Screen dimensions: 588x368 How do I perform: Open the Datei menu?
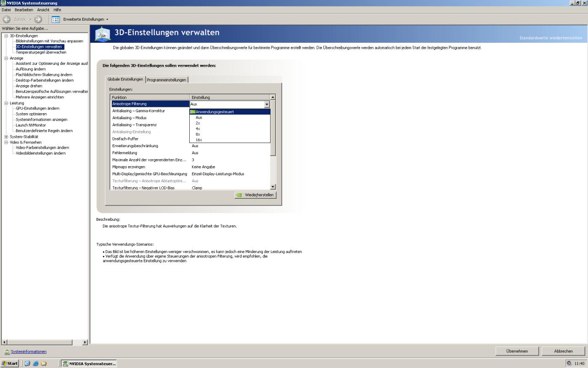(x=6, y=10)
